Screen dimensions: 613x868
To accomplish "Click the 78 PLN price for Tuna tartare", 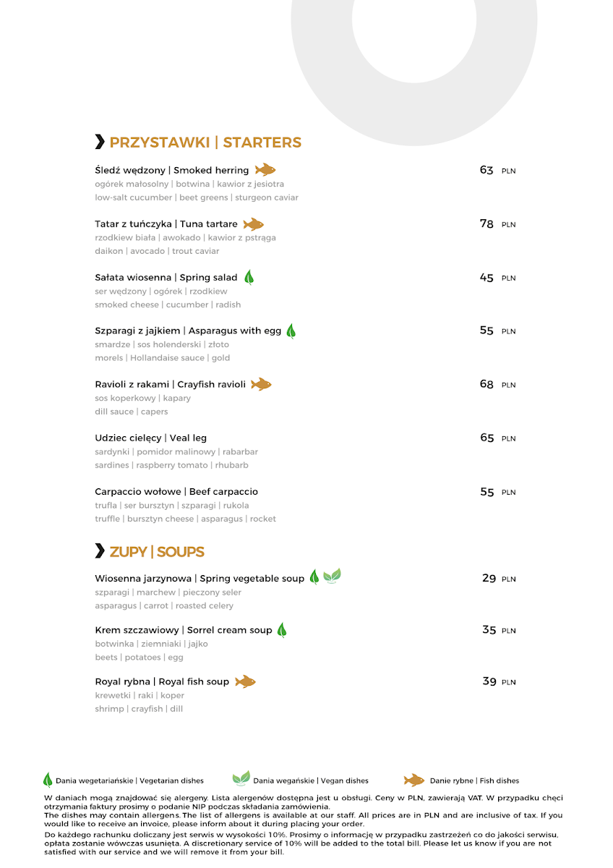I will click(x=497, y=224).
